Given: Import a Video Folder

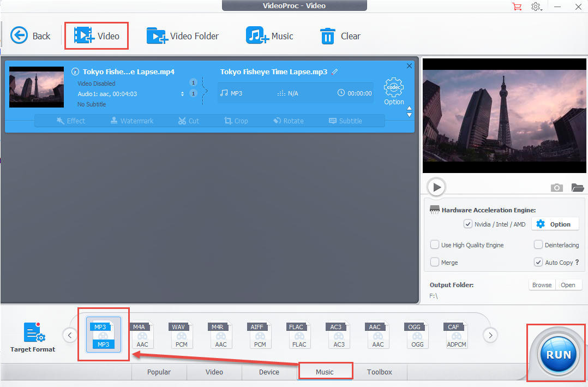Looking at the screenshot, I should pos(183,35).
